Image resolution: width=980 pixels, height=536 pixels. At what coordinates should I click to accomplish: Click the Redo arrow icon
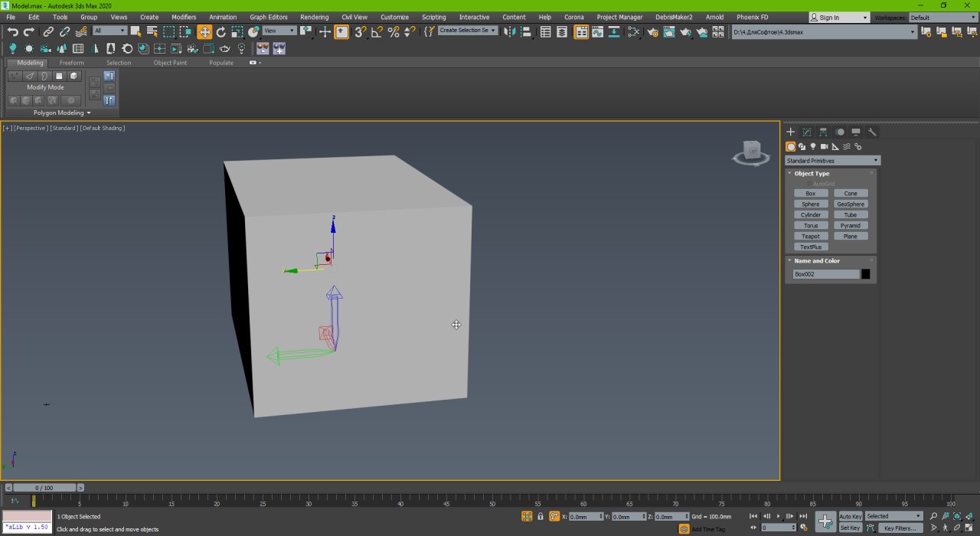[x=29, y=31]
